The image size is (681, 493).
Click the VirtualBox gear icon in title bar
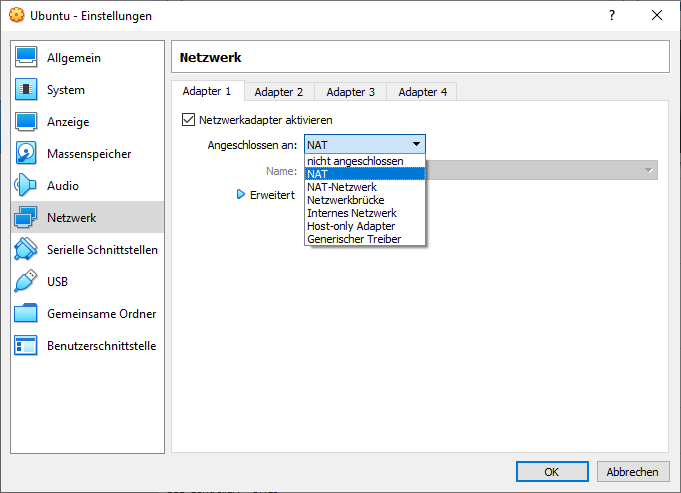tap(17, 15)
